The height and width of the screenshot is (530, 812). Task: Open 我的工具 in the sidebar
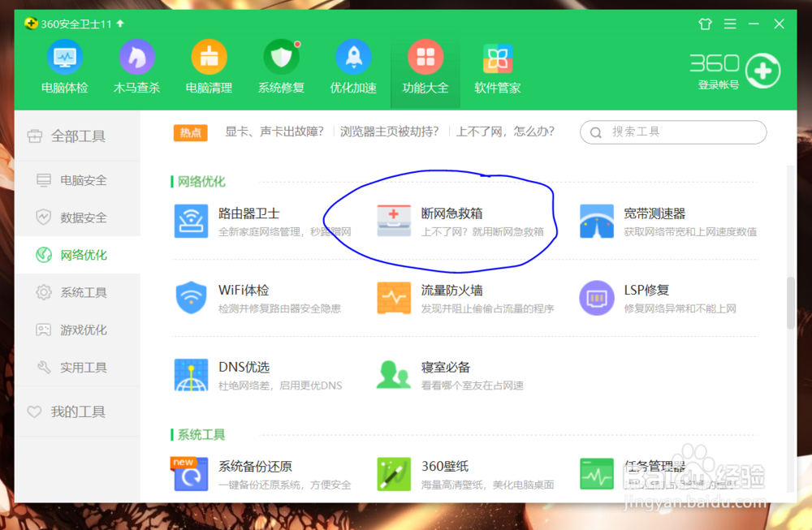(x=78, y=412)
